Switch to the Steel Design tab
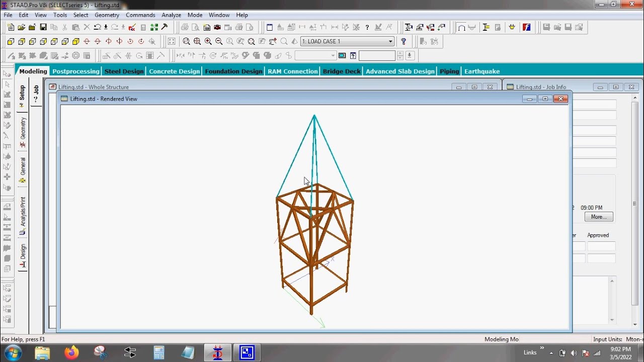The image size is (644, 362). tap(124, 71)
